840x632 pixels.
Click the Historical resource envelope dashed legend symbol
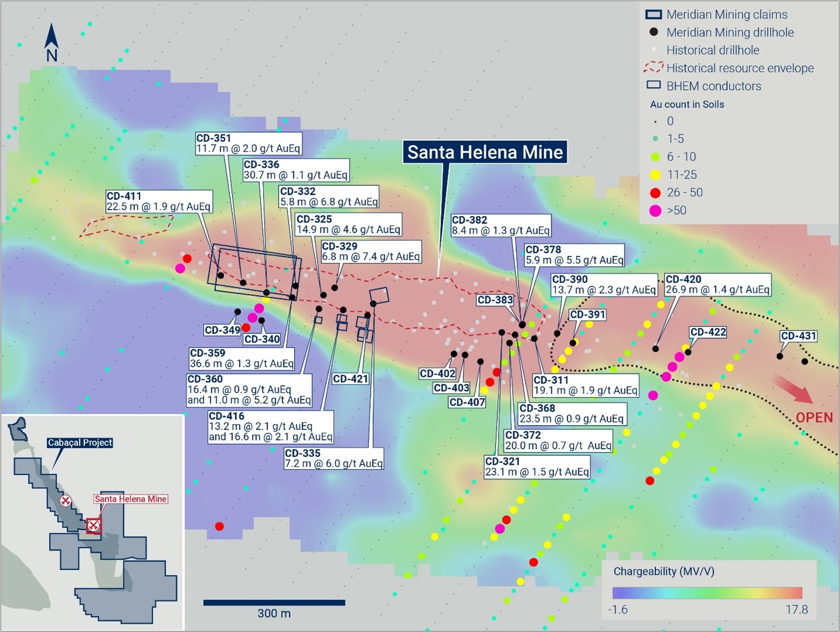(653, 67)
